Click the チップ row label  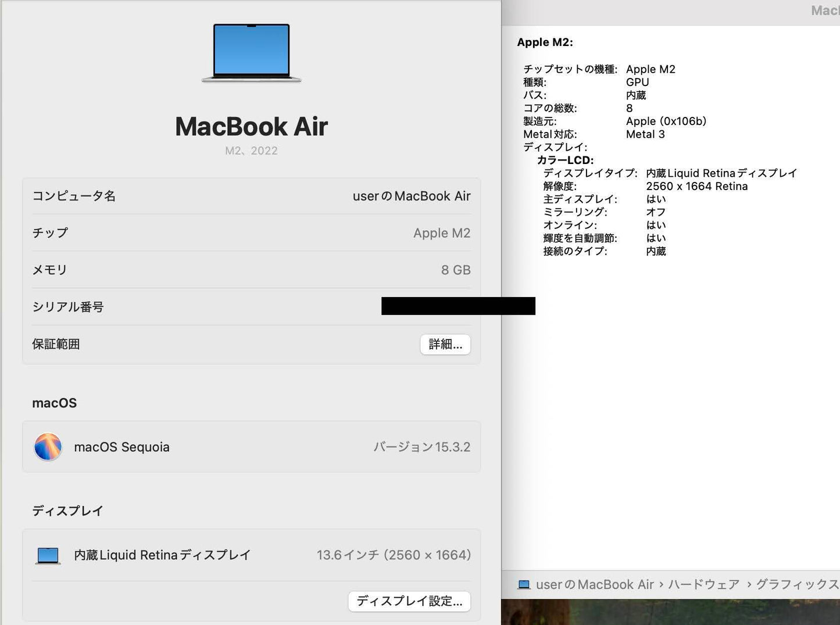point(50,233)
